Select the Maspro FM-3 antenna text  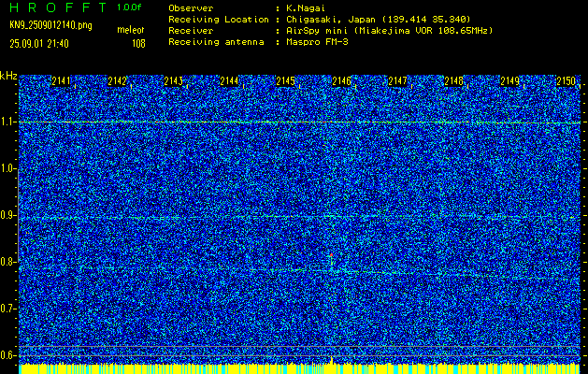point(317,42)
